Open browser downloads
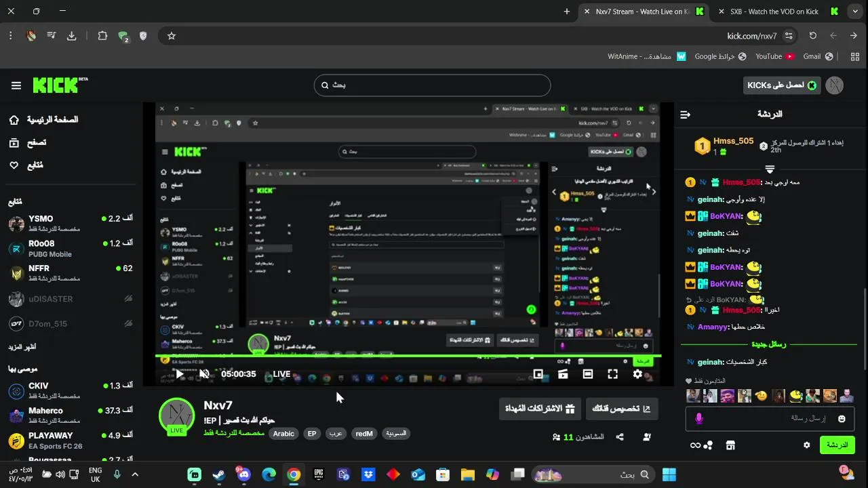The height and width of the screenshot is (488, 868). [71, 36]
